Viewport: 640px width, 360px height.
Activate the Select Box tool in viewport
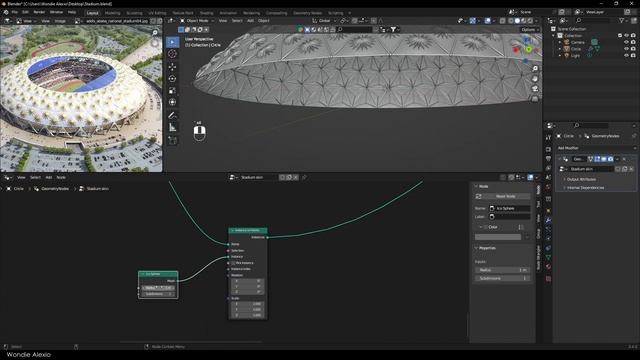pos(172,42)
